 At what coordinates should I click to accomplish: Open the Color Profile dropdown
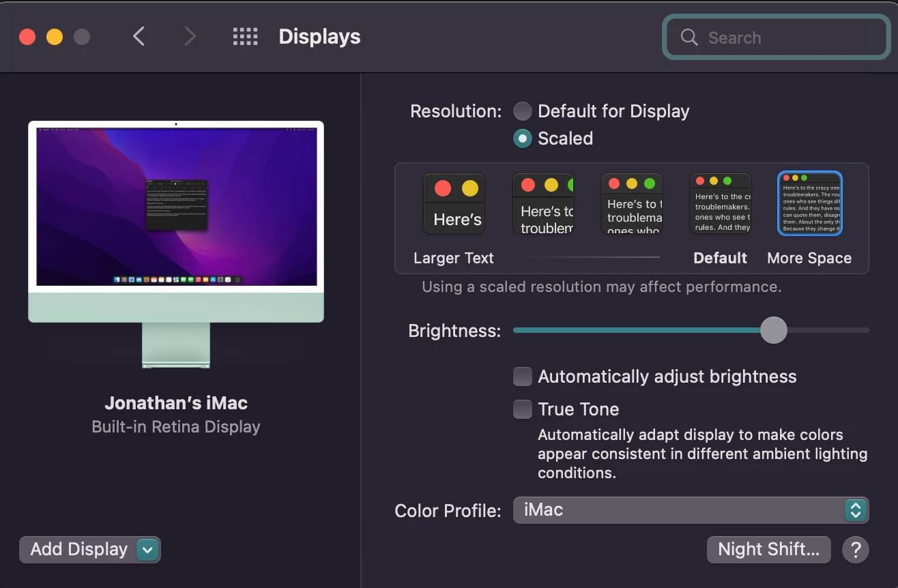coord(691,510)
